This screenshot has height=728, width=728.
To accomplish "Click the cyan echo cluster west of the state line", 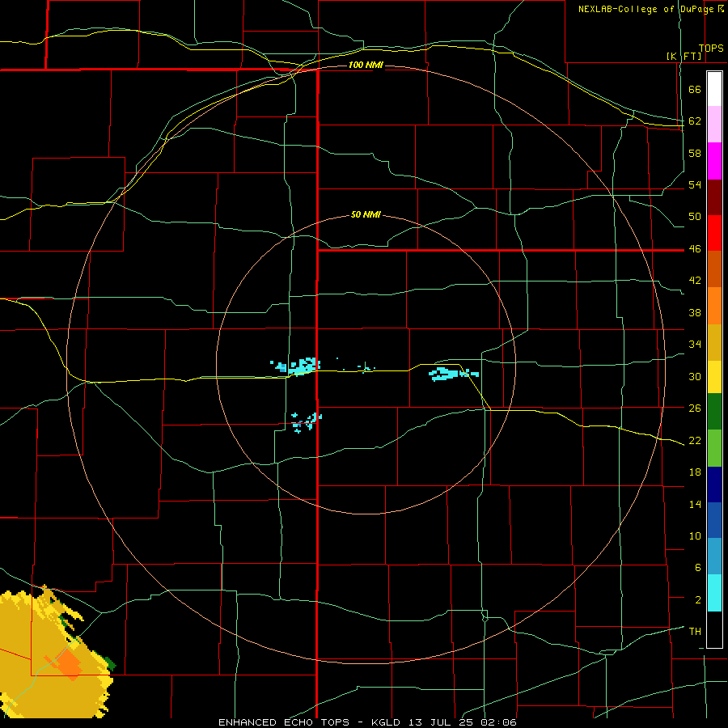I will 297,366.
